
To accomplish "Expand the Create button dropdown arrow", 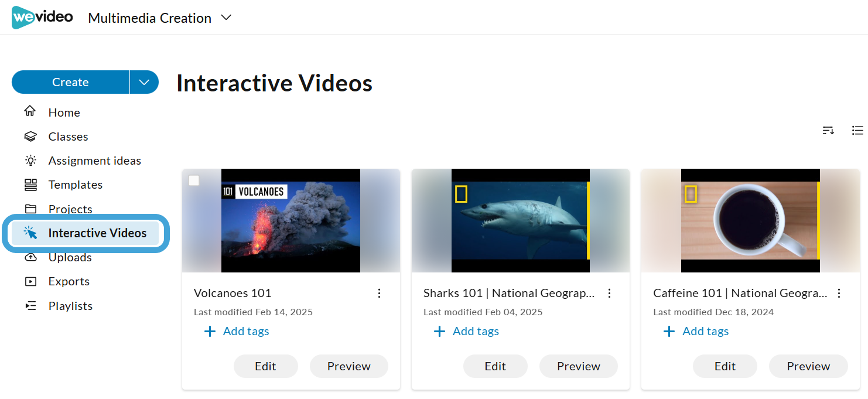I will pyautogui.click(x=145, y=82).
